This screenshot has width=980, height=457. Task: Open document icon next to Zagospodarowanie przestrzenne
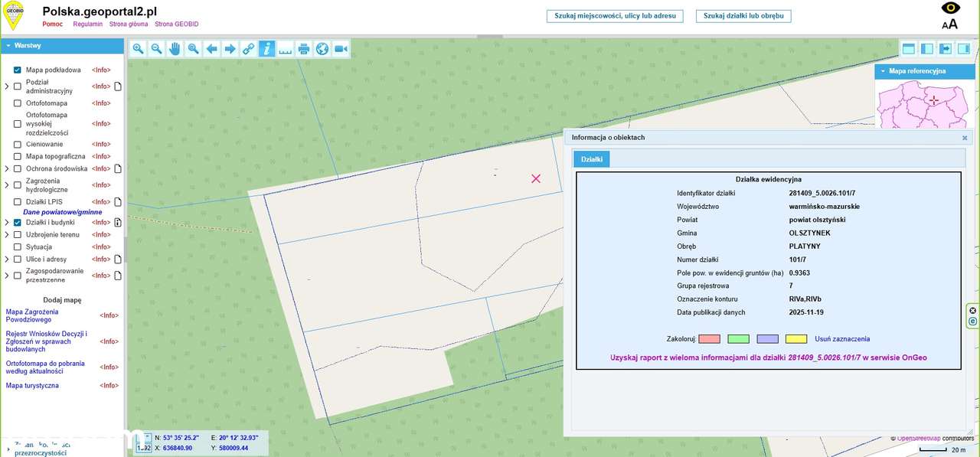[118, 276]
